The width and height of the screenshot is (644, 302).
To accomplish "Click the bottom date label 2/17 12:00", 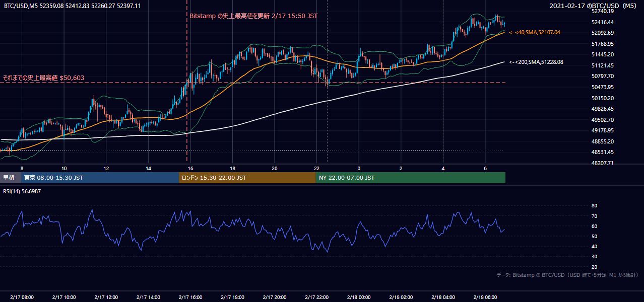I will pos(106,297).
